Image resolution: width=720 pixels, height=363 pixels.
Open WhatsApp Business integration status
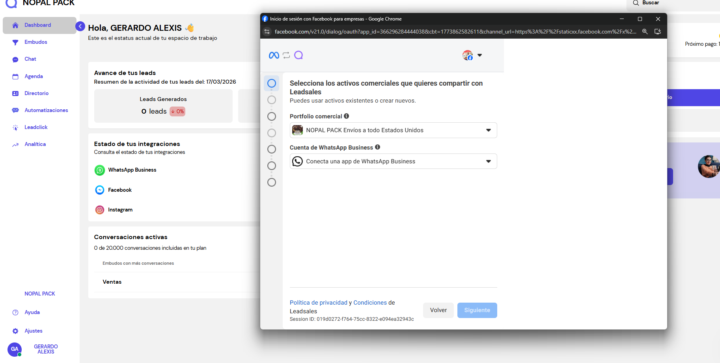coord(132,170)
